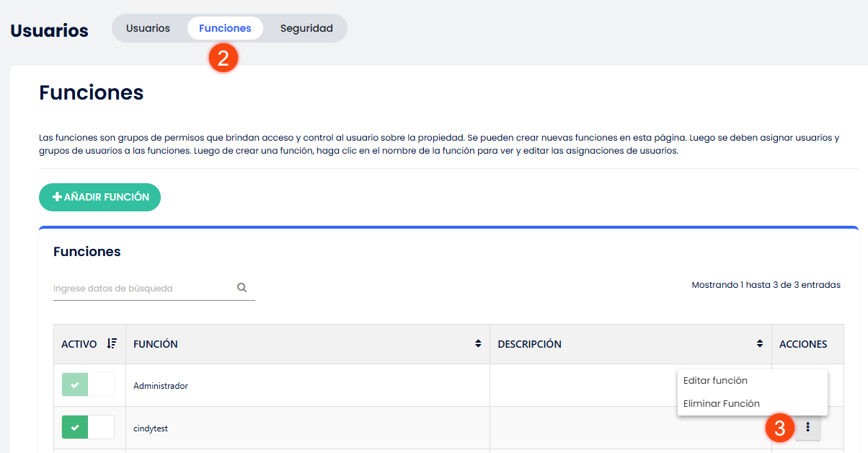The height and width of the screenshot is (453, 868).
Task: Switch to the Usuarios tab
Action: point(148,28)
